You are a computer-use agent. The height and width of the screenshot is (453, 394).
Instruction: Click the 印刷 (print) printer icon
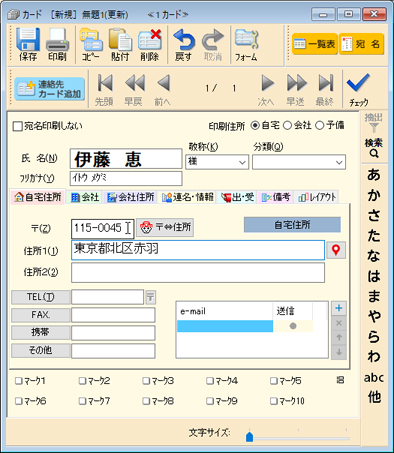click(57, 40)
